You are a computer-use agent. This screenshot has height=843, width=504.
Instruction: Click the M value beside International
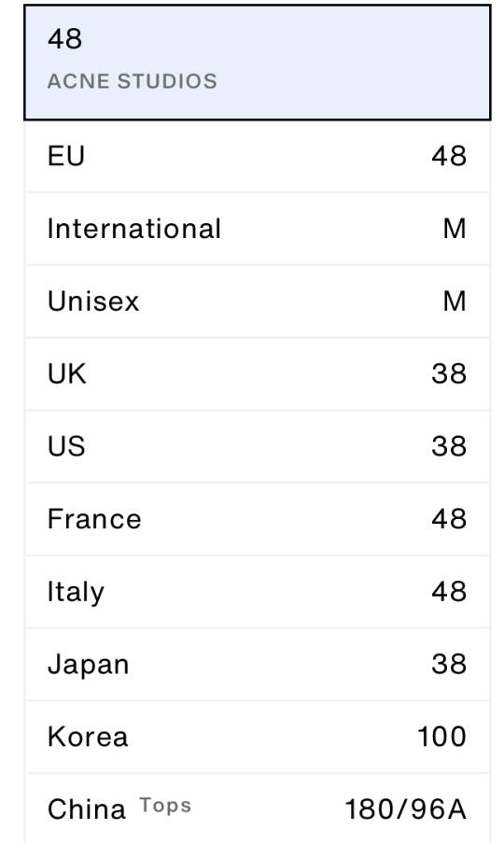coord(455,229)
